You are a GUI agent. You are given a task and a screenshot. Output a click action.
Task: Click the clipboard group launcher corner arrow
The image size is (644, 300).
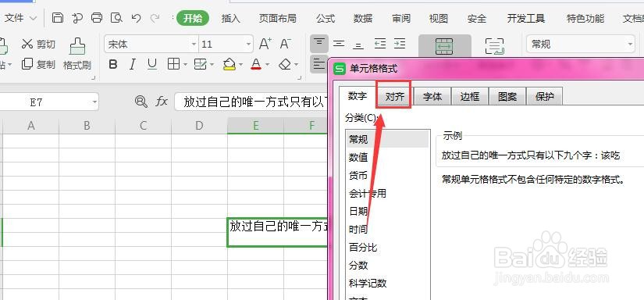point(94,77)
